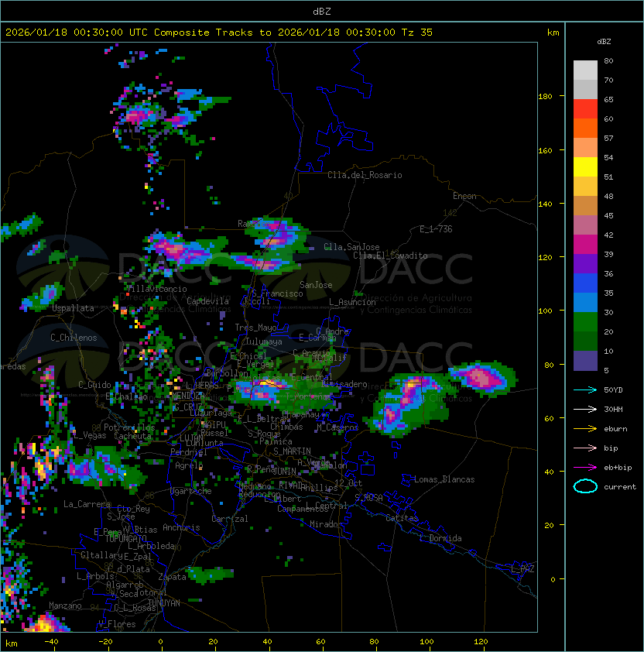Click the 'MENDOZA' city label
This screenshot has height=652, width=644.
[x=188, y=396]
